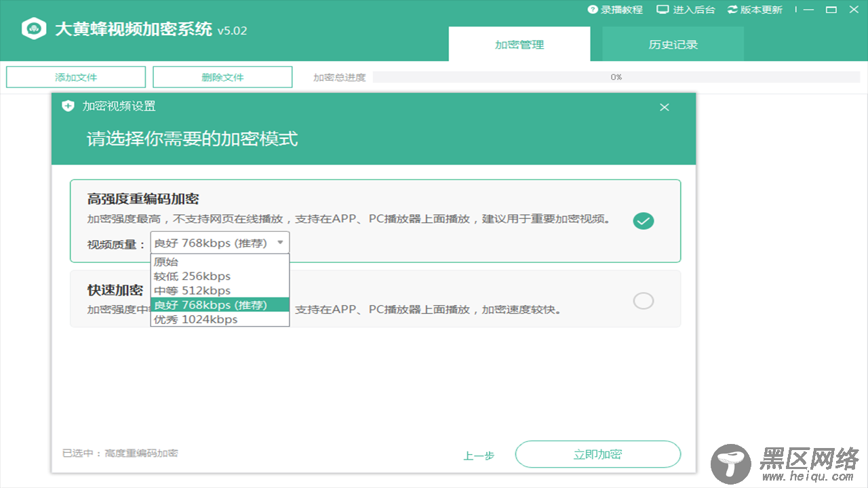Image resolution: width=868 pixels, height=488 pixels.
Task: Choose 良好 768kbps (推荐) list option
Action: 220,305
